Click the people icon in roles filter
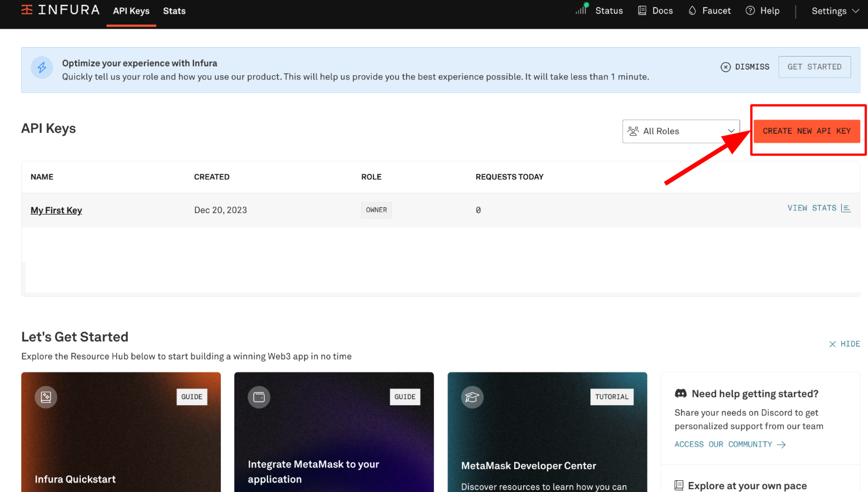868x492 pixels. tap(633, 131)
